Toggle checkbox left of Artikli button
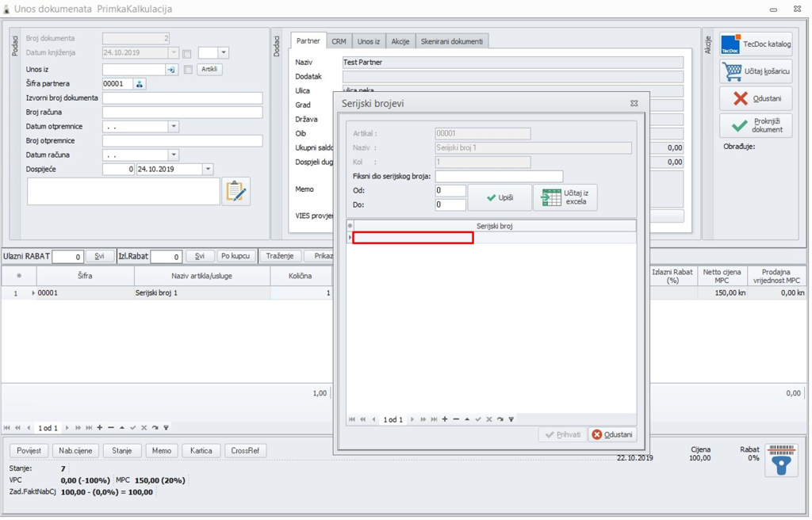 (x=188, y=70)
